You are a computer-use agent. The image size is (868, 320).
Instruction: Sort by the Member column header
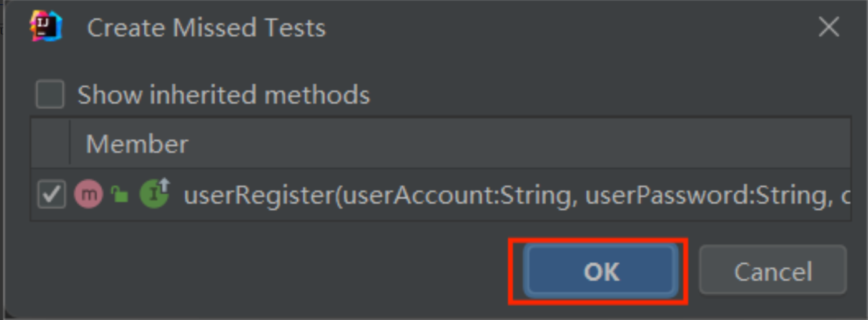(137, 144)
